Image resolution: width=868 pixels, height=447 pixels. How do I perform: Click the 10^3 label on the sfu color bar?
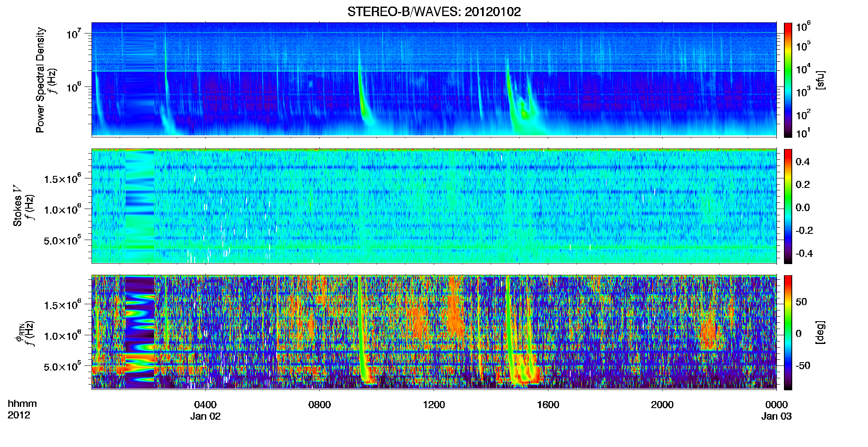[x=803, y=91]
